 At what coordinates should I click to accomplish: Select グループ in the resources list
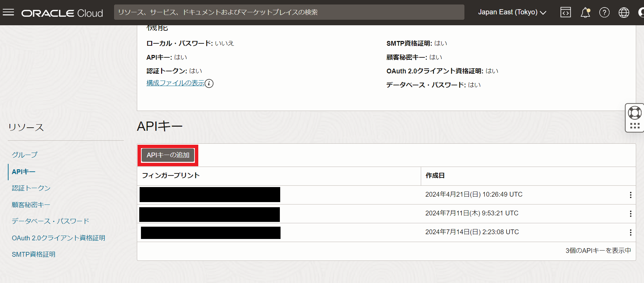(25, 155)
